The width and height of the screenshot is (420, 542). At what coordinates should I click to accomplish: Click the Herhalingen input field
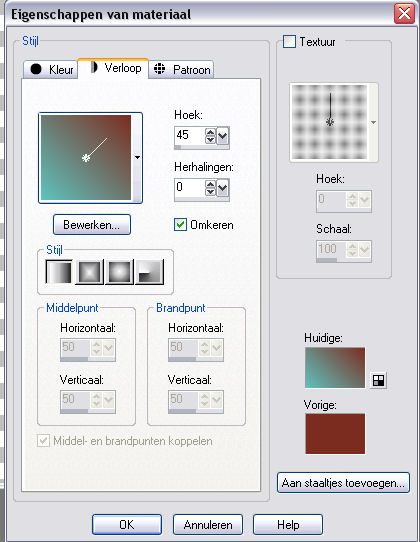[189, 188]
